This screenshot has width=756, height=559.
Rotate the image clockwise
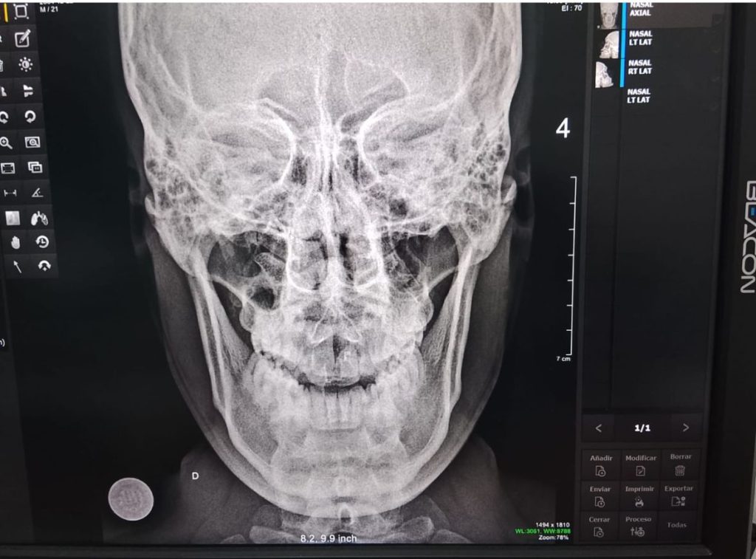click(30, 116)
